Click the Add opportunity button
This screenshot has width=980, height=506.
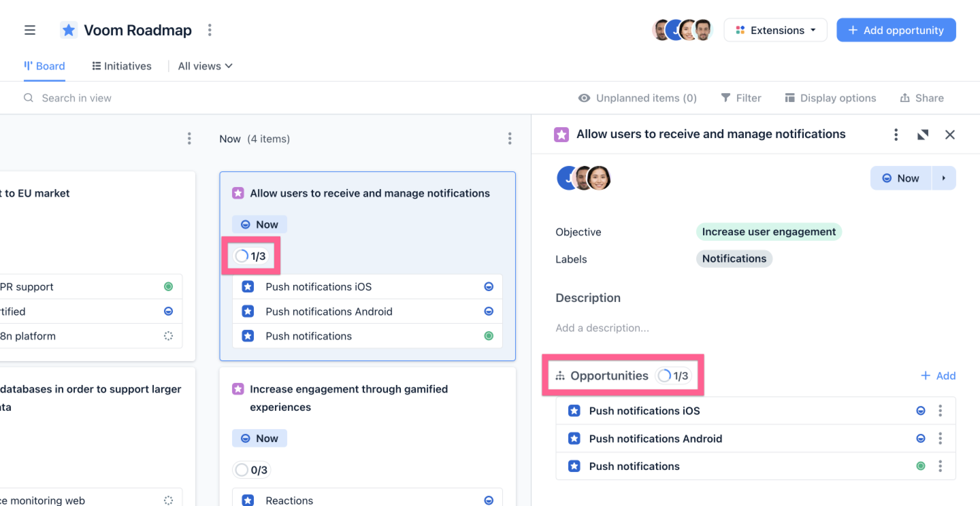[x=896, y=30]
